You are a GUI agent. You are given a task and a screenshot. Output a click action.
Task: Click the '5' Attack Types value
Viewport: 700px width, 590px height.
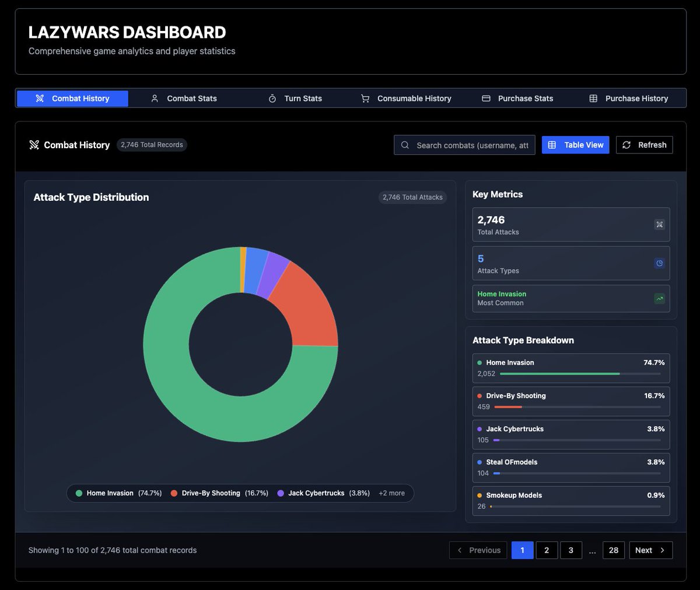[481, 259]
